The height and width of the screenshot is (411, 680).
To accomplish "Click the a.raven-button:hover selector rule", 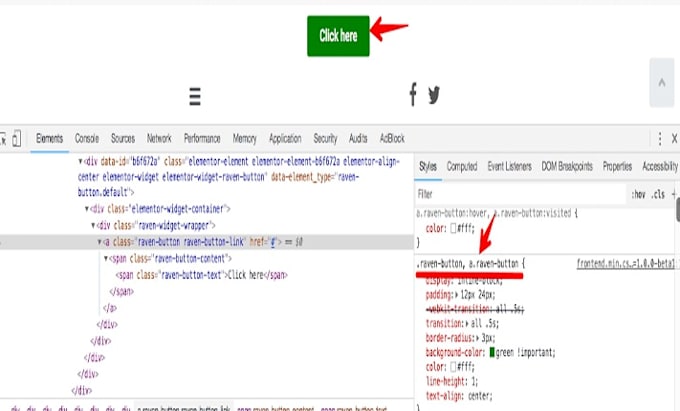I will tap(494, 213).
